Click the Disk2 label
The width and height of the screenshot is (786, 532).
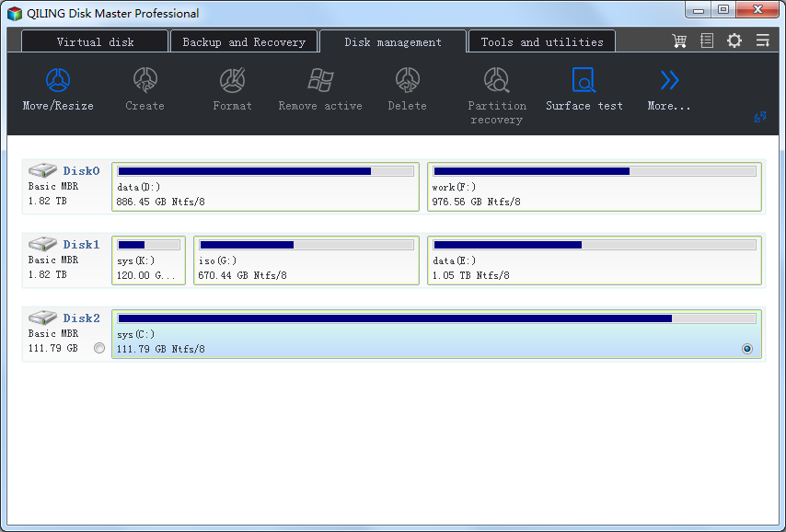[x=81, y=318]
